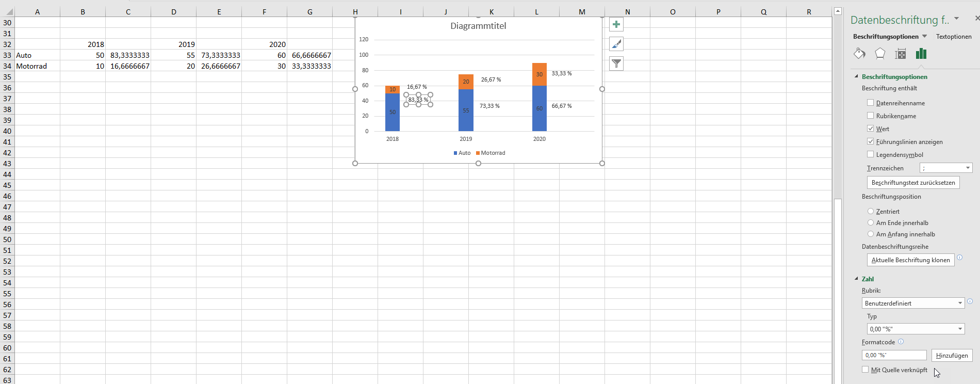Click the info icon beside Rubrik dropdown
980x384 pixels.
[x=970, y=301]
